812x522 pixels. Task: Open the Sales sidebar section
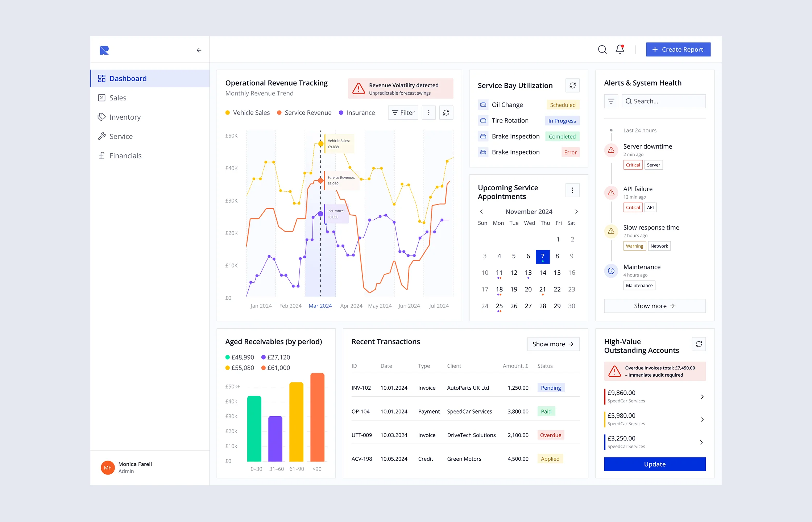(x=118, y=98)
